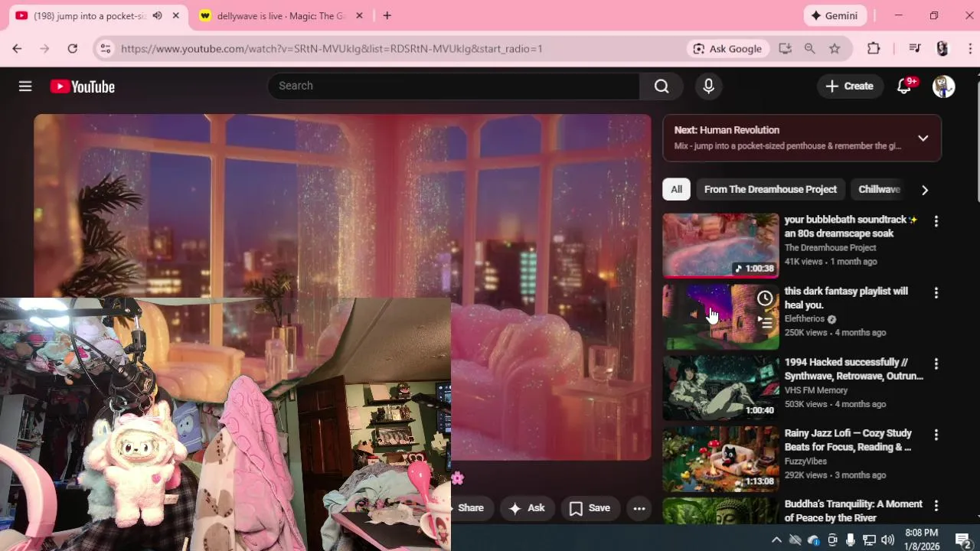
Task: Open the zoom magnifier icon in address bar
Action: 809,48
